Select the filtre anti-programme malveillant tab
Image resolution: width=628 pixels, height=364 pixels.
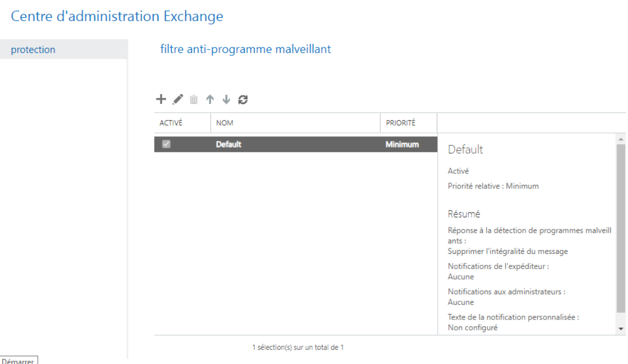click(x=245, y=49)
